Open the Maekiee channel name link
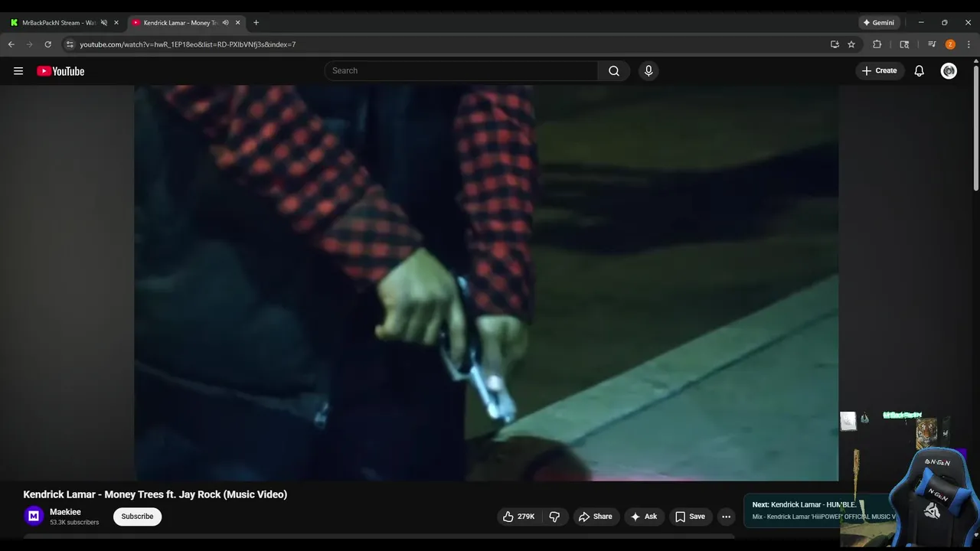980x551 pixels. pyautogui.click(x=65, y=512)
